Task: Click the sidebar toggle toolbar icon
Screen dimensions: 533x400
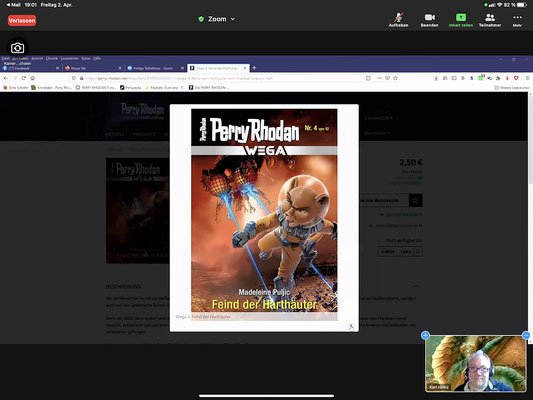Action: point(454,78)
